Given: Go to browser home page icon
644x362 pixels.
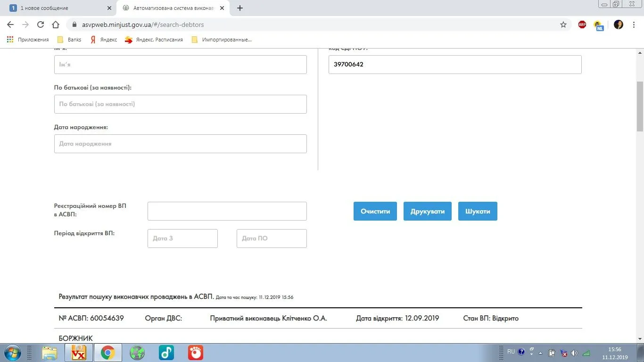Looking at the screenshot, I should 56,25.
